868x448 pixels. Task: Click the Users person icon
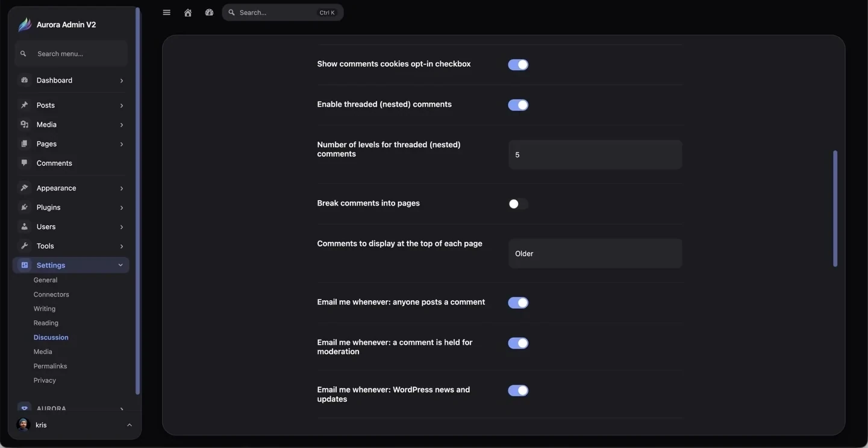pos(25,226)
